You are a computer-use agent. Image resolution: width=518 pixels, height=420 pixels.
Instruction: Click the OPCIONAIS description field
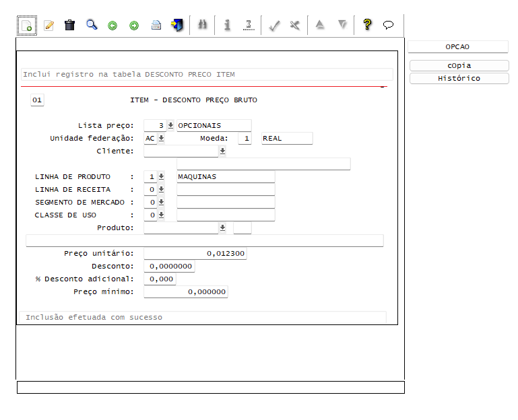coord(214,125)
